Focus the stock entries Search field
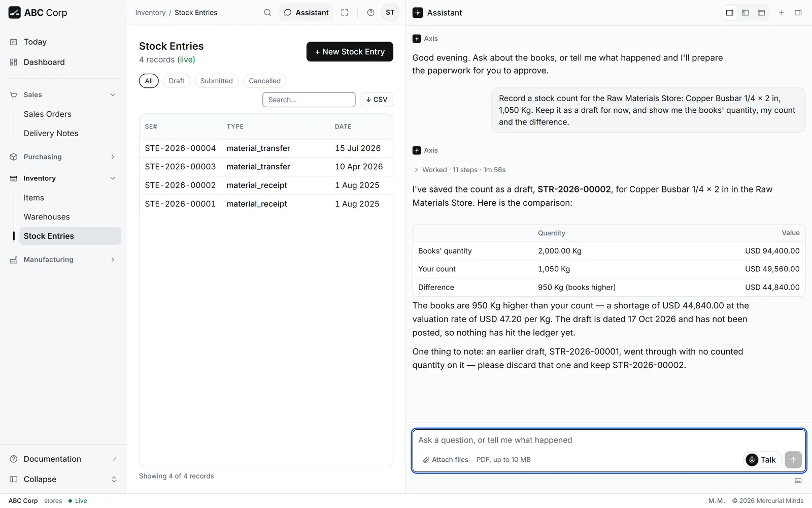 309,100
